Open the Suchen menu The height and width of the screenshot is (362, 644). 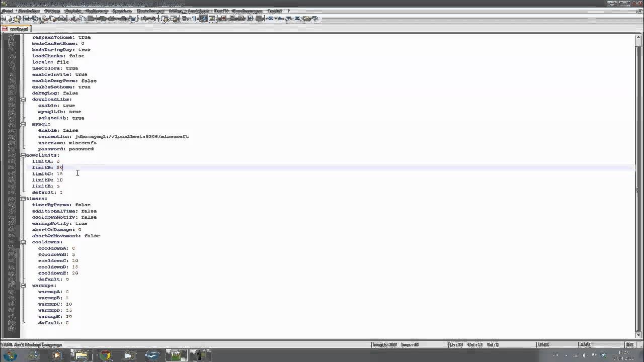52,11
